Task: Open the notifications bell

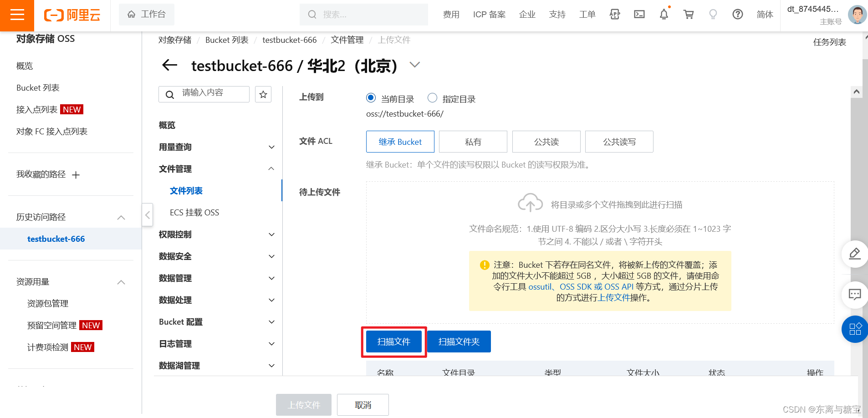Action: [664, 15]
